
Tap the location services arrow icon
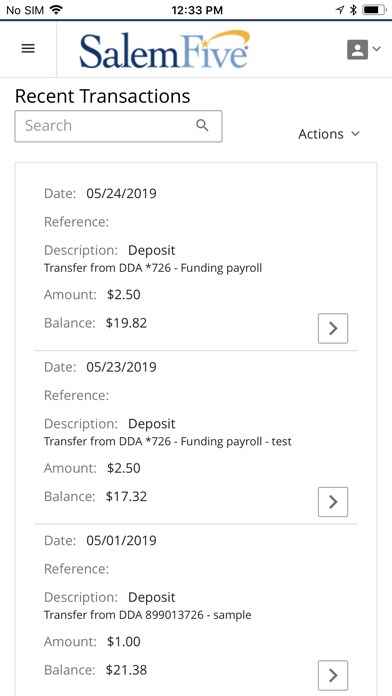tap(340, 9)
